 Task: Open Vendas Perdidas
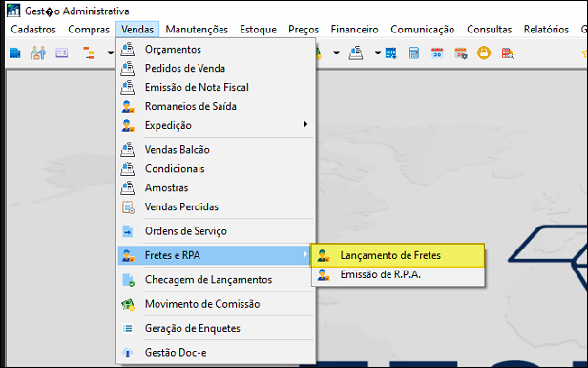[x=216, y=206]
